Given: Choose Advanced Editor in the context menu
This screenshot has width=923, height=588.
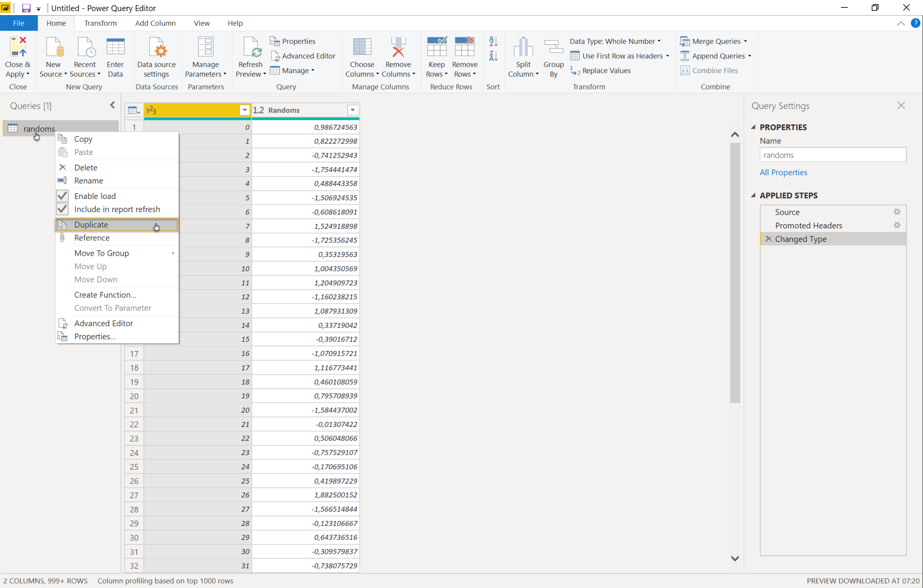Looking at the screenshot, I should click(x=117, y=323).
